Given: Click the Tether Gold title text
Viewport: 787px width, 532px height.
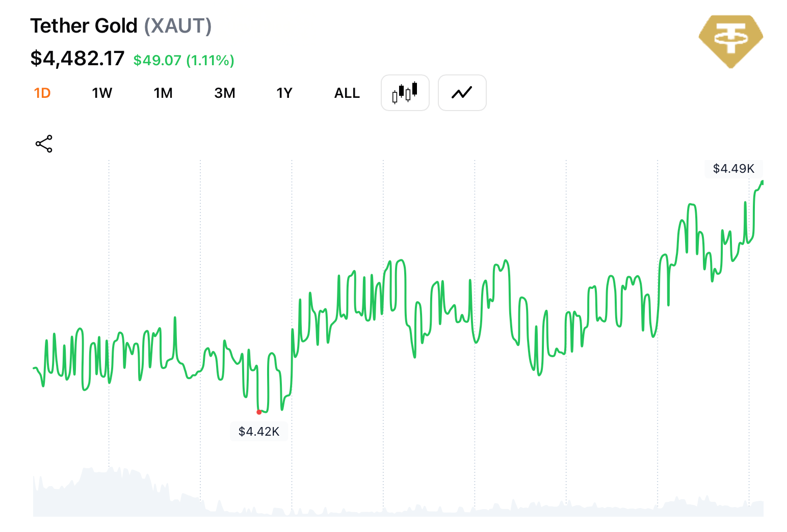Looking at the screenshot, I should (x=84, y=26).
